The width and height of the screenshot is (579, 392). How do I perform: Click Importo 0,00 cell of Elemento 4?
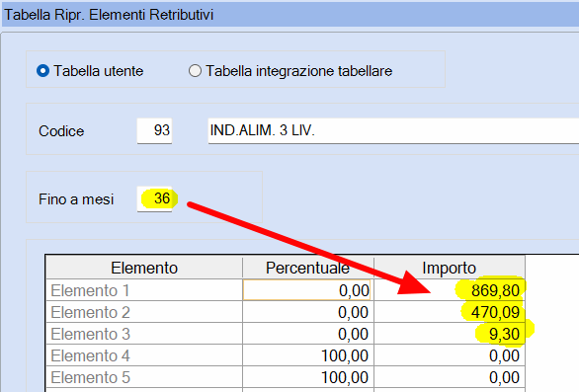[450, 355]
